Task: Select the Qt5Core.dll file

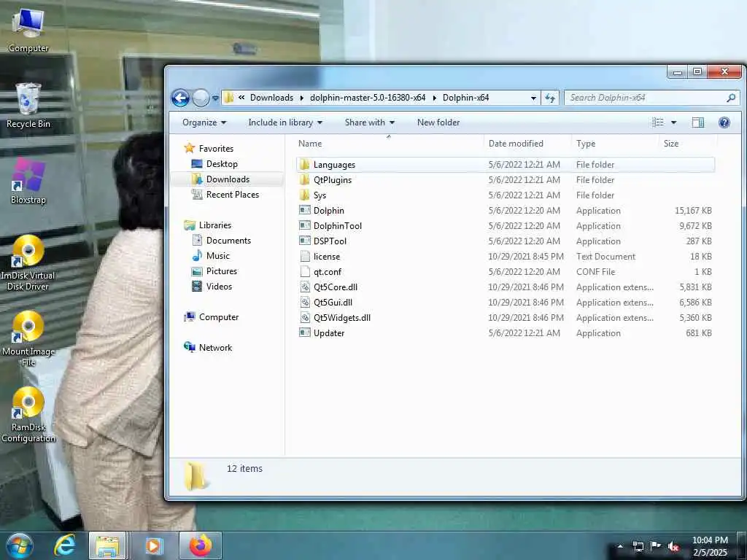Action: (505, 287)
